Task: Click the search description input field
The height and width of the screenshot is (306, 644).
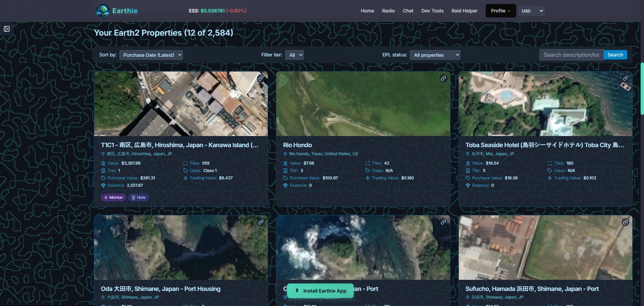Action: click(572, 55)
